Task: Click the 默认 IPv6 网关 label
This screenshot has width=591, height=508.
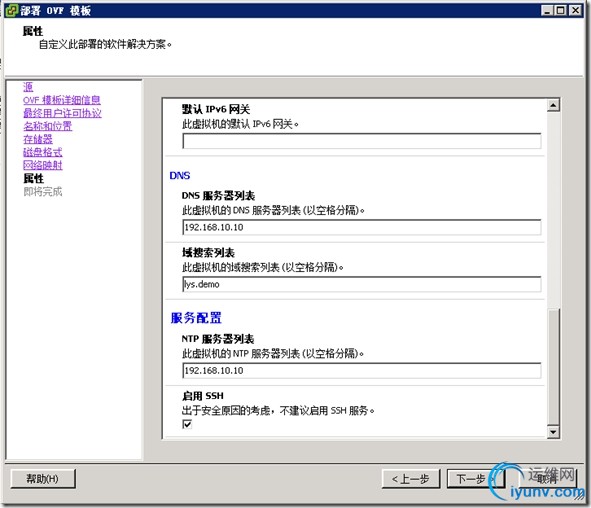Action: click(x=216, y=109)
